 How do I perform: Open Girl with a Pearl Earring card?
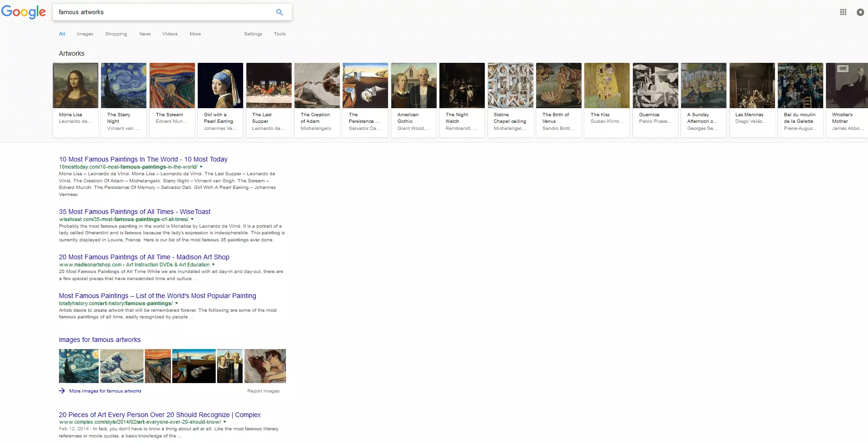(220, 100)
